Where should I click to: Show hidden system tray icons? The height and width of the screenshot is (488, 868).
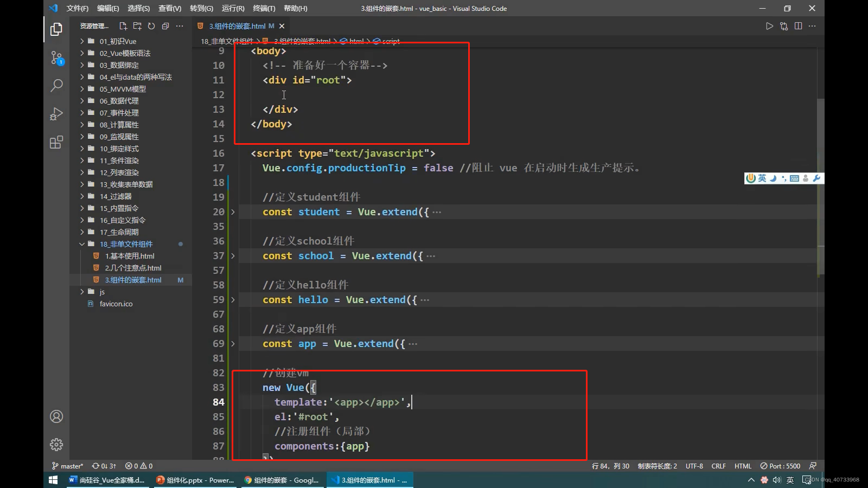(x=751, y=480)
